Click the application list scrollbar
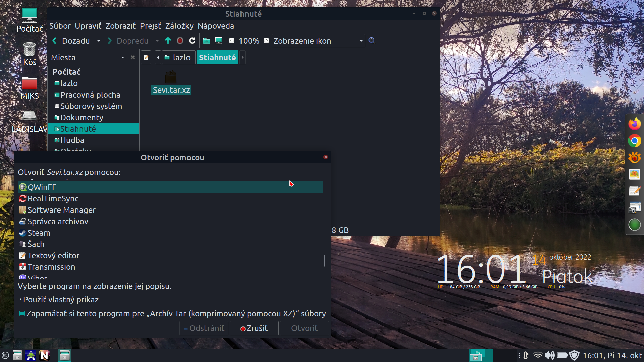 click(325, 260)
